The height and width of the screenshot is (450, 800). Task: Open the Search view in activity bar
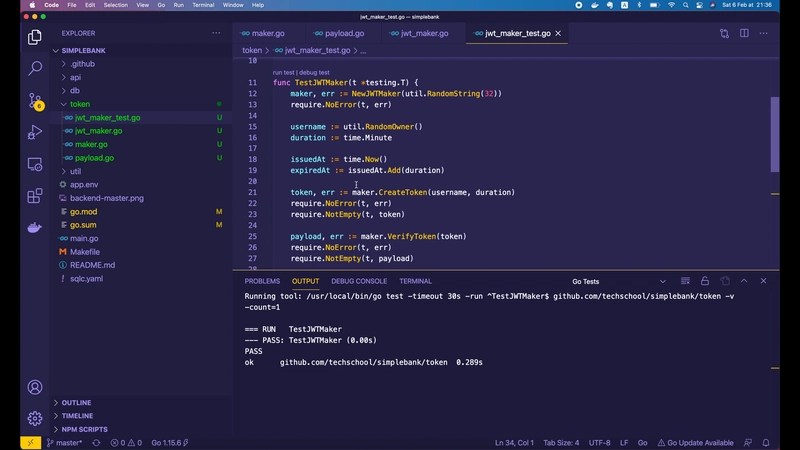tap(35, 69)
